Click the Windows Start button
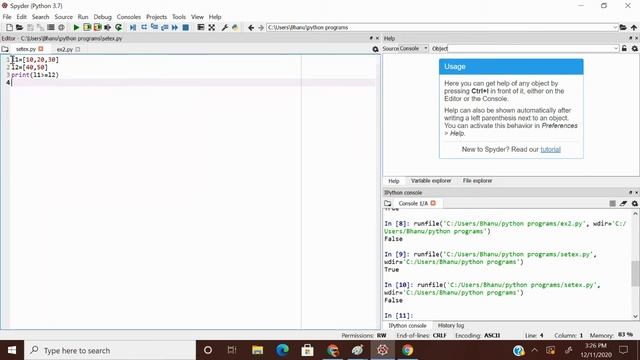Screen dimensions: 640x360 click(12, 350)
